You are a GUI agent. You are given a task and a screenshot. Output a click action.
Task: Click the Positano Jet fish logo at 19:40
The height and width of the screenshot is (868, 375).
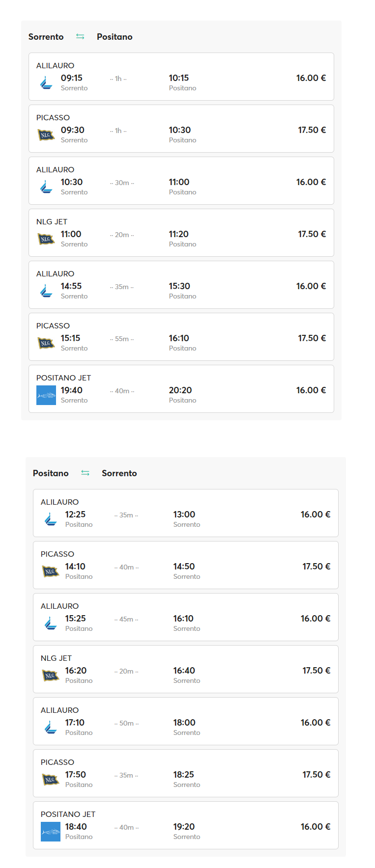pos(46,395)
